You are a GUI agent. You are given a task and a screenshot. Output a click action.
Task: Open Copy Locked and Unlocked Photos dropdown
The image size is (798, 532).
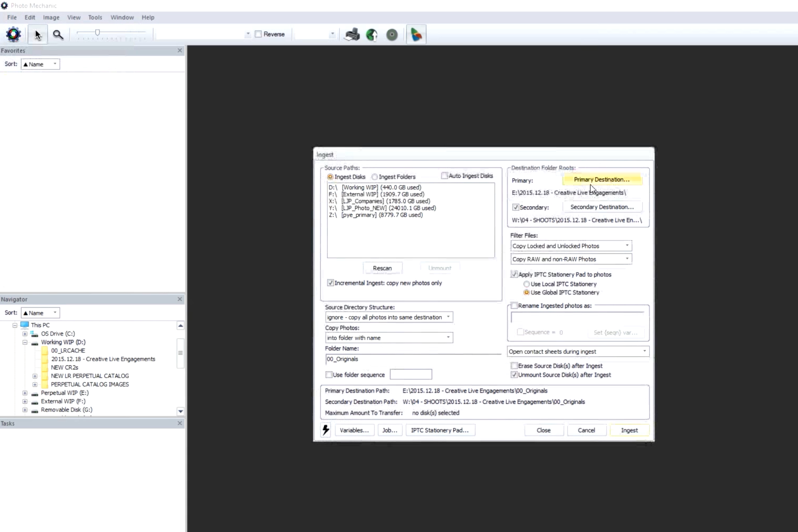pyautogui.click(x=571, y=246)
